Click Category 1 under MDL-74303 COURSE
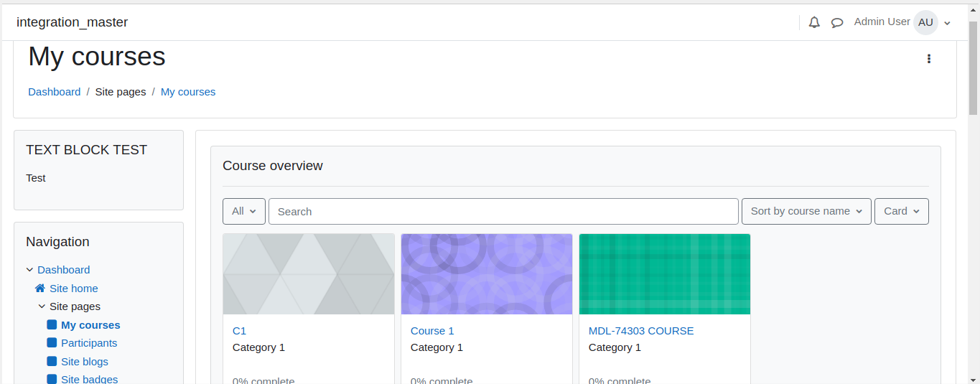Viewport: 980px width, 384px height. [615, 347]
